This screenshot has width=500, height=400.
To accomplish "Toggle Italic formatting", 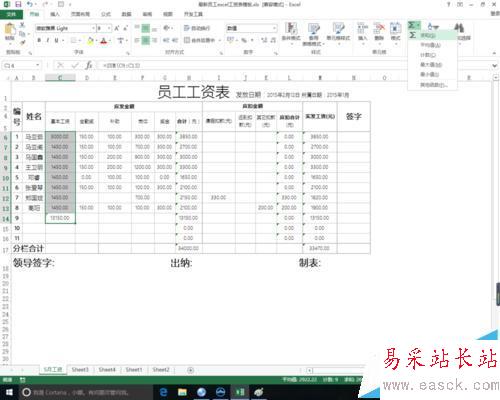I will click(x=48, y=40).
